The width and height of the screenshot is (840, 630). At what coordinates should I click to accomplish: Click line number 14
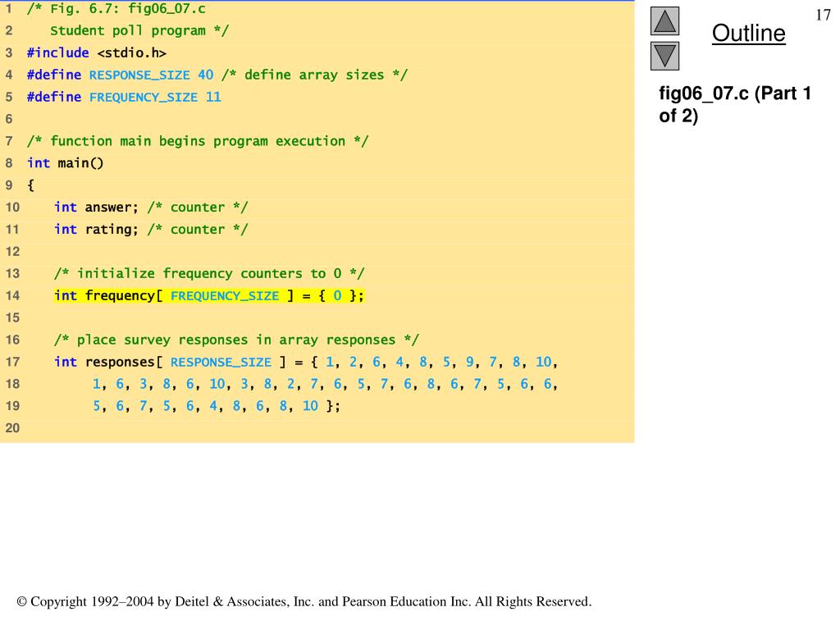click(12, 295)
